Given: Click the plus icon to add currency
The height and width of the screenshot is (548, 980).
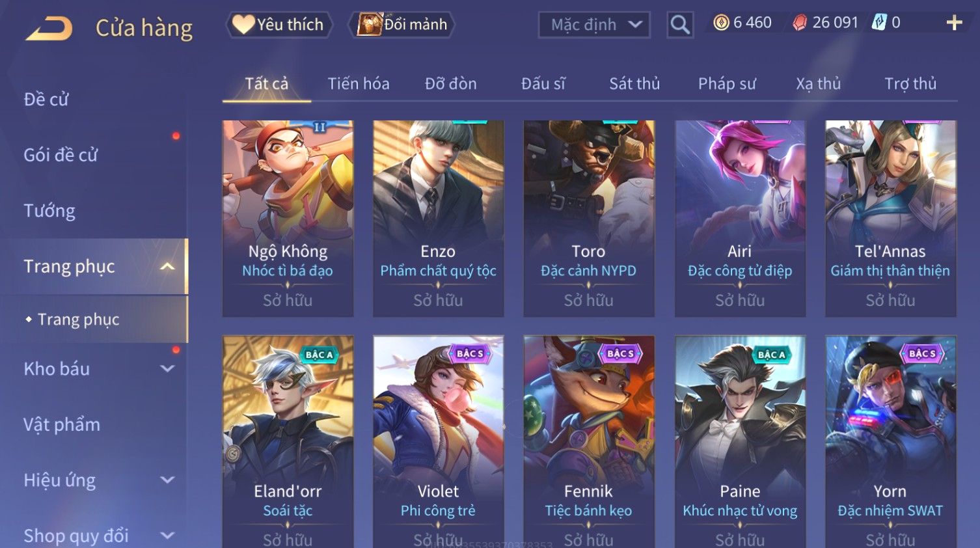Looking at the screenshot, I should pos(954,23).
